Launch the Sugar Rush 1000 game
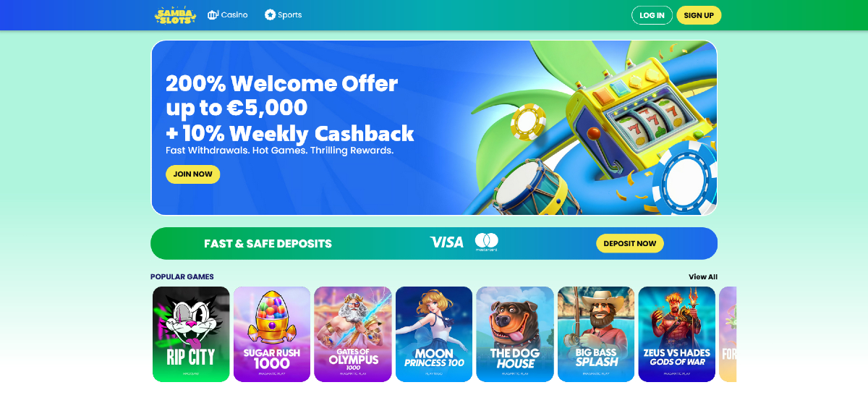The width and height of the screenshot is (868, 398). pyautogui.click(x=272, y=334)
